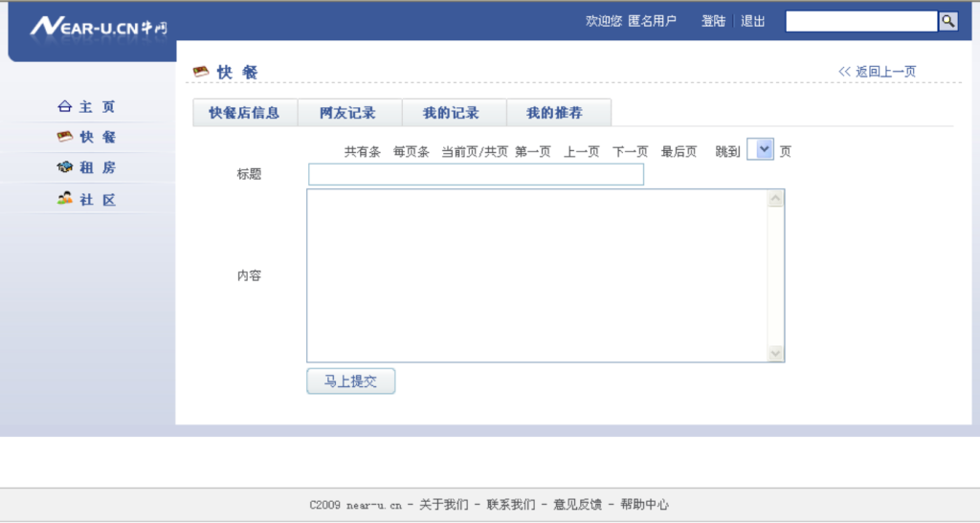Screen dimensions: 980x523
Task: Click the content scrollbar down arrow
Action: 775,353
